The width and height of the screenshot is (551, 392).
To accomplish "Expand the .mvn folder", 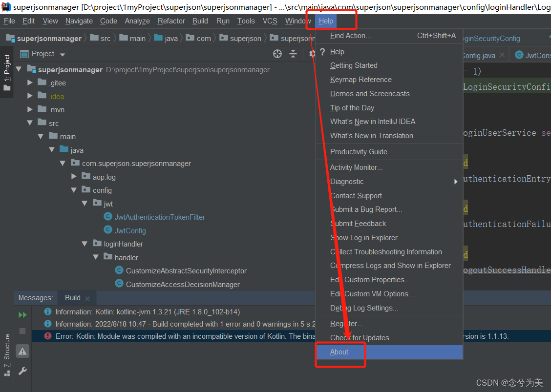I will (30, 109).
